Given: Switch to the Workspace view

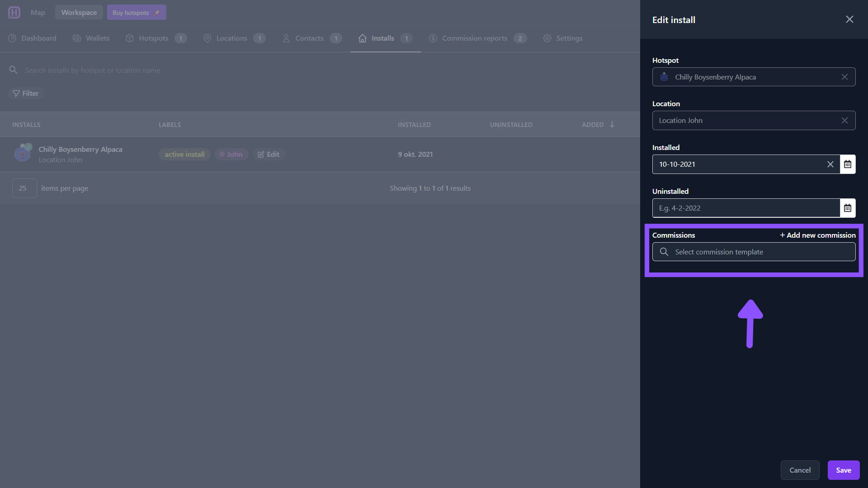Looking at the screenshot, I should coord(79,13).
